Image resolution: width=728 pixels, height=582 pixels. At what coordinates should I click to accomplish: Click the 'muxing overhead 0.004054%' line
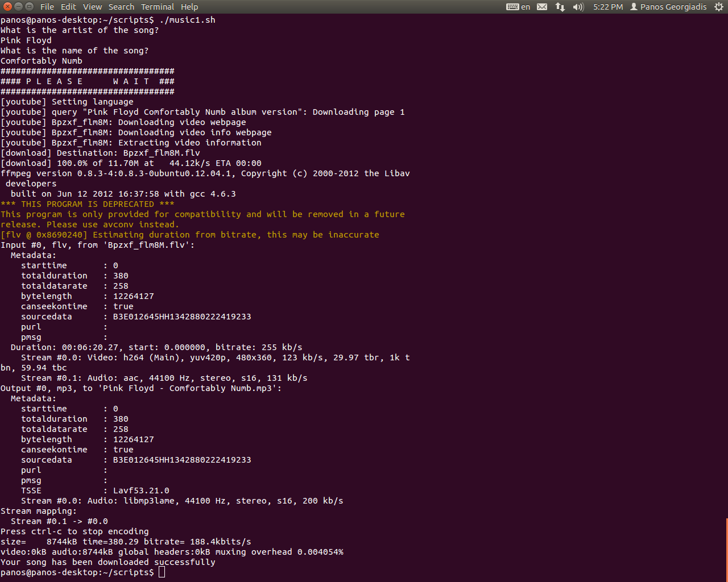pos(172,552)
